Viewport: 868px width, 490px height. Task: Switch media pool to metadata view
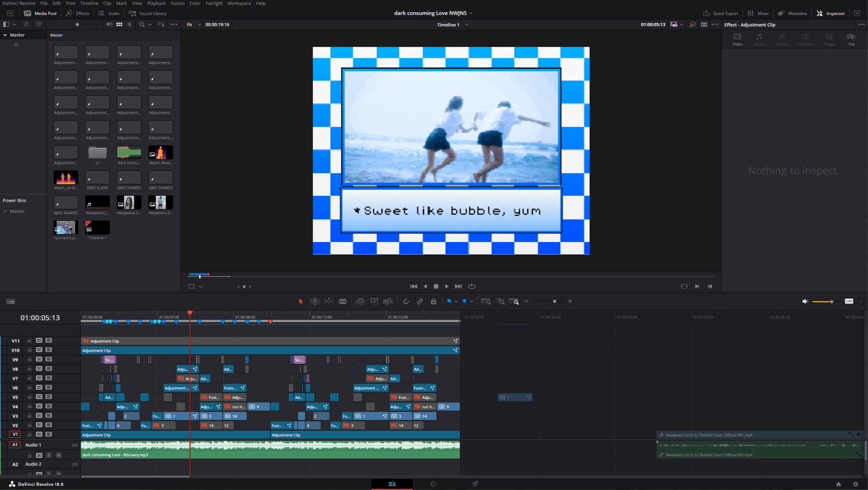tap(109, 24)
